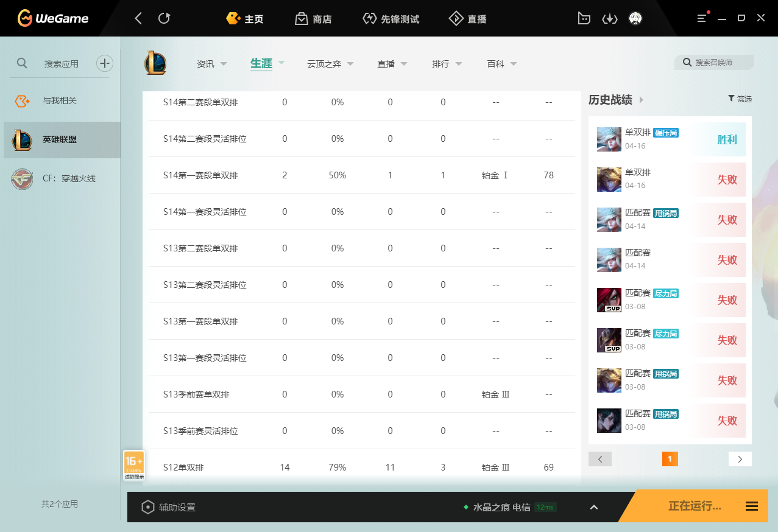Screen dimensions: 778x532
Task: Open the download manager icon
Action: [x=609, y=19]
